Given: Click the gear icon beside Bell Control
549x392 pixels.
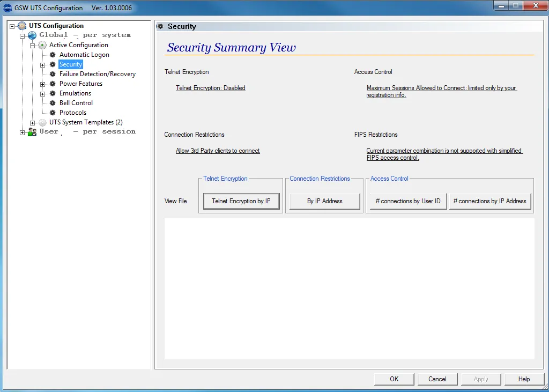Looking at the screenshot, I should point(53,103).
